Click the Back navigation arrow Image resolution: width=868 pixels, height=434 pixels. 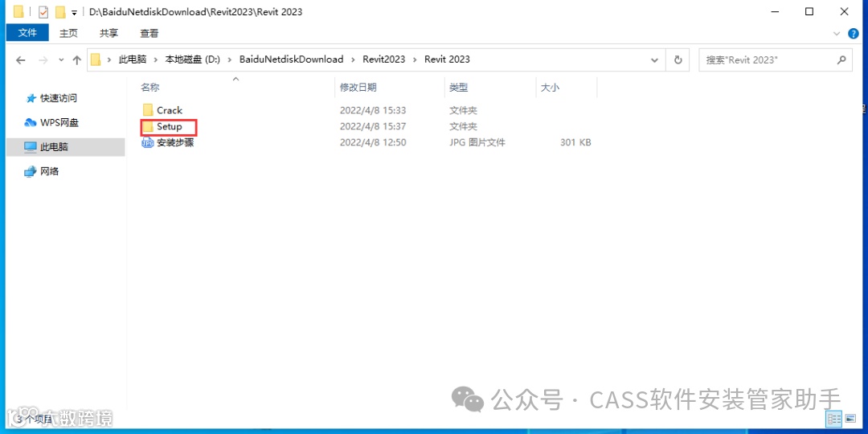[20, 60]
